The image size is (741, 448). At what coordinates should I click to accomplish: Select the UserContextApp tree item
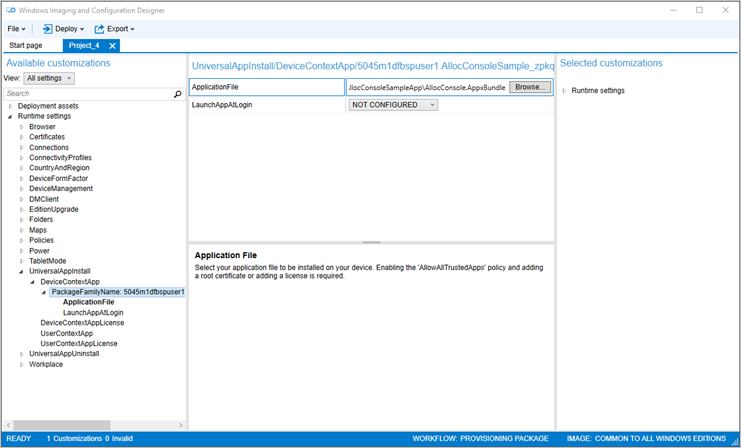67,333
